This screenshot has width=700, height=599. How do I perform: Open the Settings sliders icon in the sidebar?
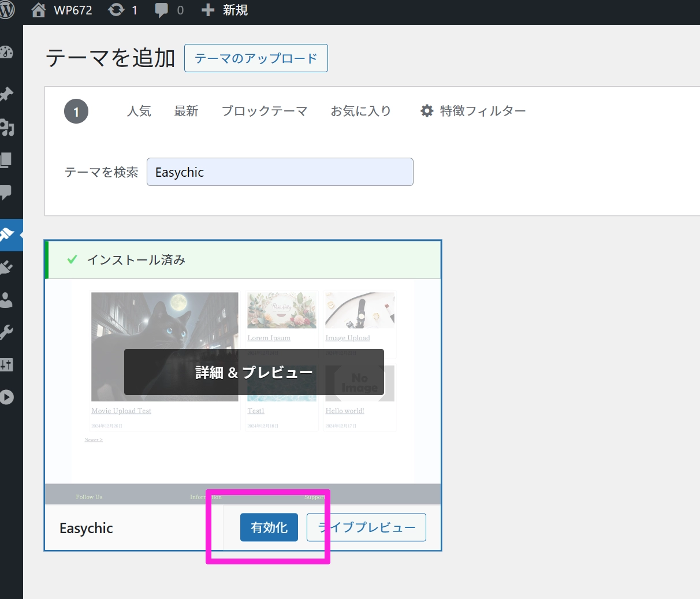(7, 364)
